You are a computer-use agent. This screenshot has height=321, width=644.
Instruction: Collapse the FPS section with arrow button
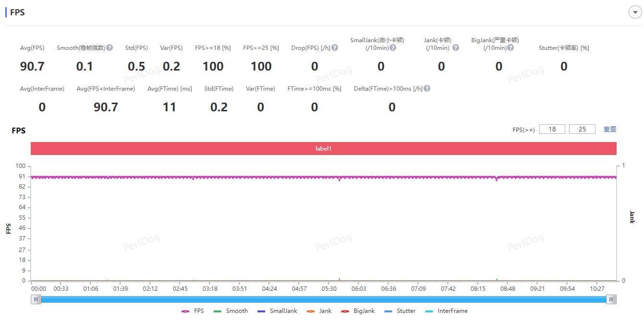coord(635,12)
